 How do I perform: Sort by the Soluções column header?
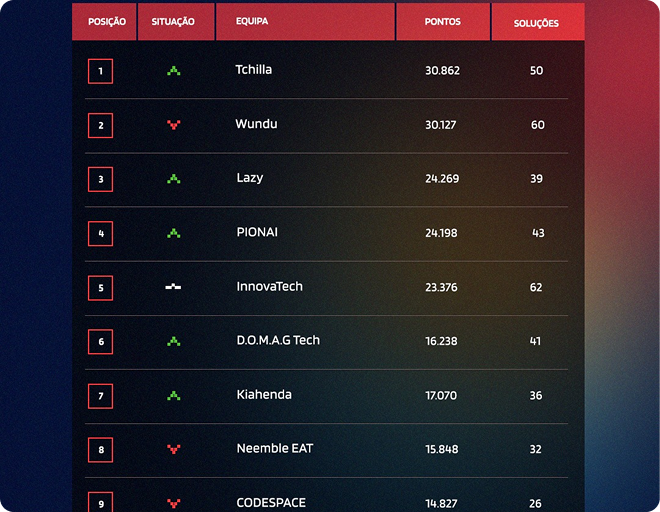pyautogui.click(x=536, y=23)
